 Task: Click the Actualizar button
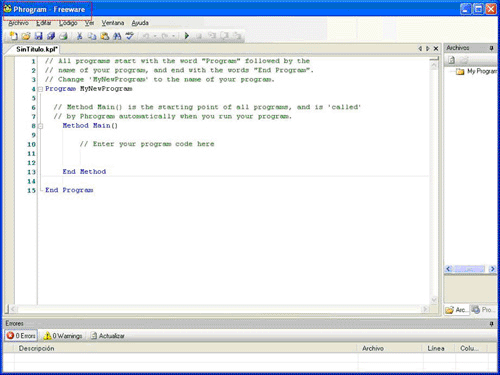coord(108,336)
